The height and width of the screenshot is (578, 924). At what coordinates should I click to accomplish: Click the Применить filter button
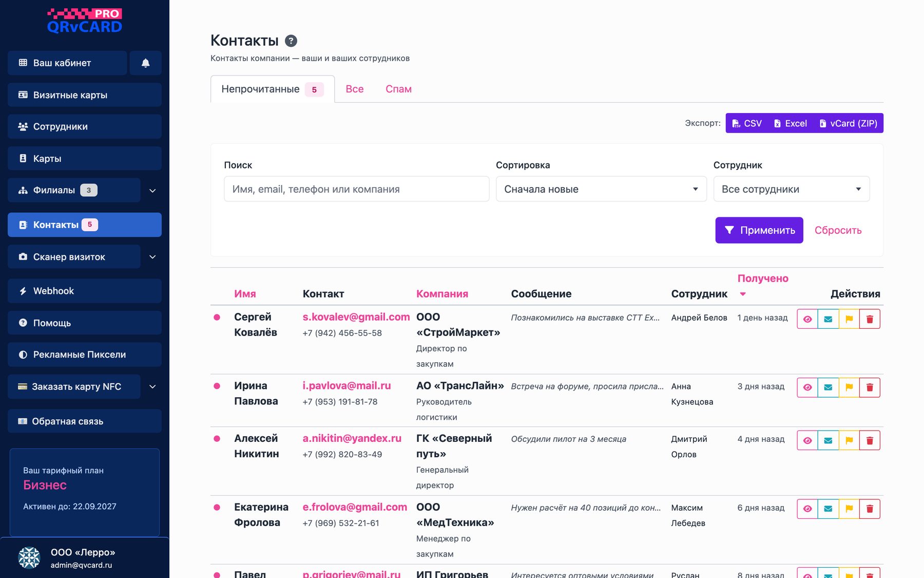click(x=759, y=230)
